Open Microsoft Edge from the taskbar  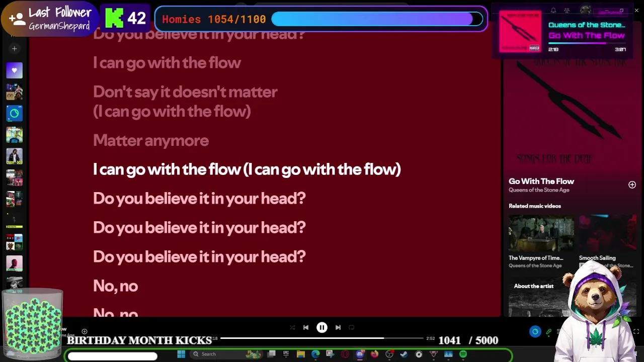click(x=315, y=354)
